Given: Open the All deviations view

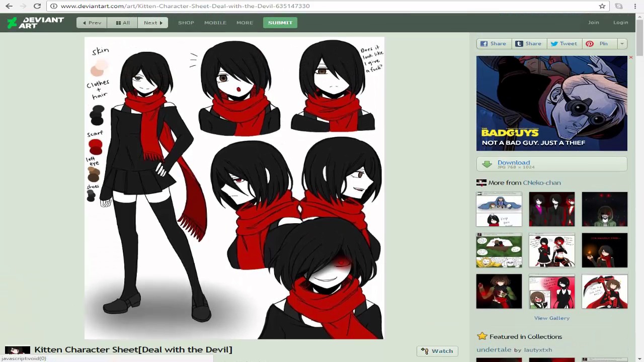Looking at the screenshot, I should [x=122, y=23].
